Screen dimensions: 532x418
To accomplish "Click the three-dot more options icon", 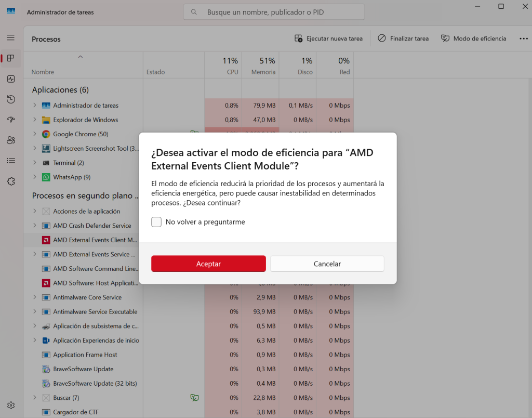I will tap(524, 38).
